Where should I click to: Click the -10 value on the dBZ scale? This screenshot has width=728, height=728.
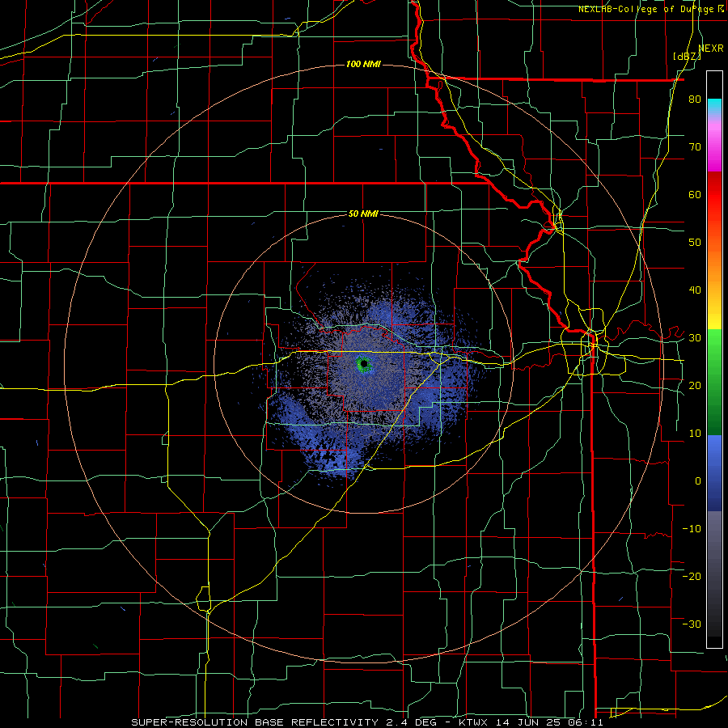[x=692, y=529]
